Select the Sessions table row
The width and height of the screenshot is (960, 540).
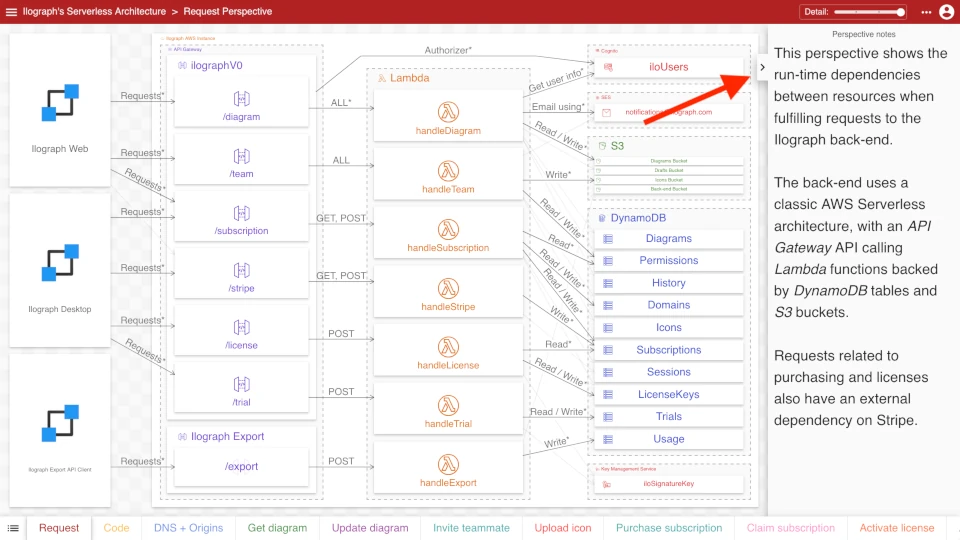pos(669,372)
